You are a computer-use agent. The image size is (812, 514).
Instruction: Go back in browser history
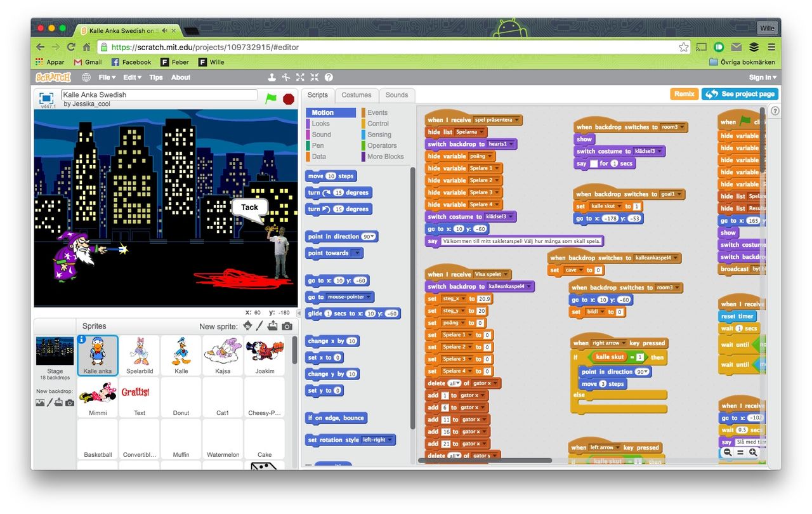[40, 47]
